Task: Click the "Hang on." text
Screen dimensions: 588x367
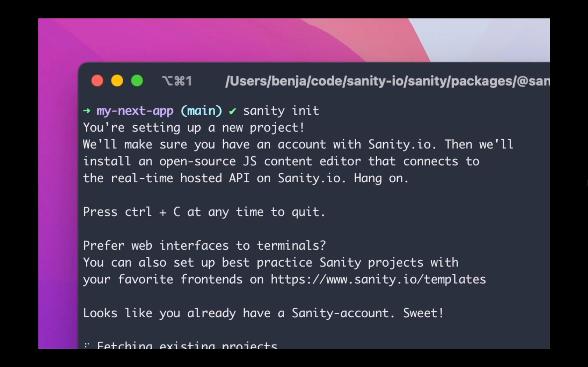Action: click(x=381, y=178)
